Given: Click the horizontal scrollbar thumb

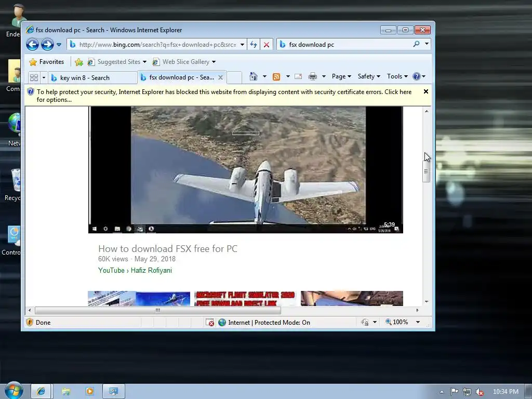Looking at the screenshot, I should (158, 310).
